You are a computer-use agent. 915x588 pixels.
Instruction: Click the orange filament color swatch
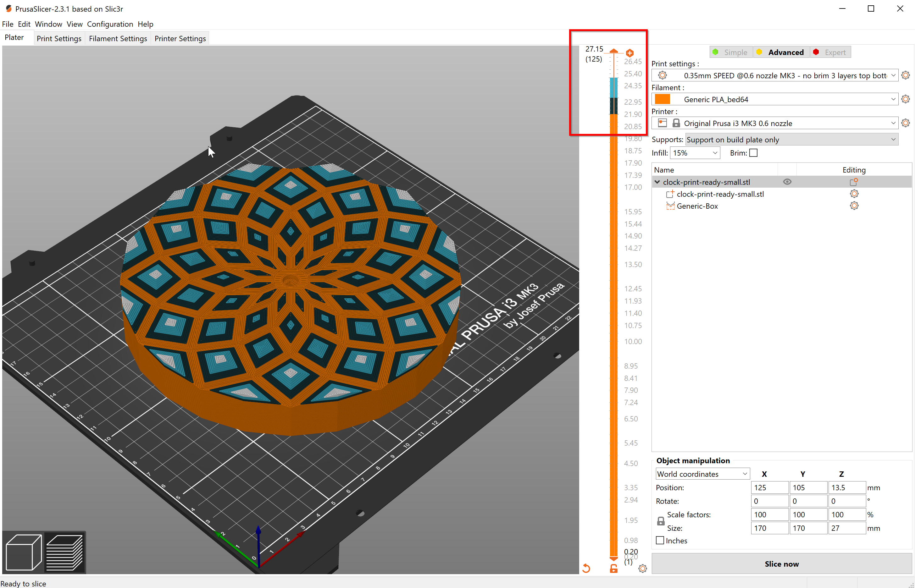pos(662,99)
